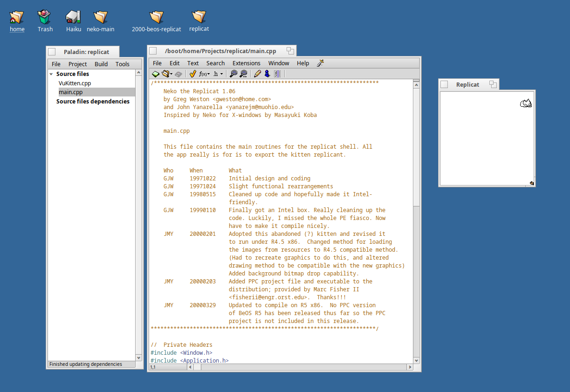Click the find magnifier icon
The width and height of the screenshot is (570, 392).
(233, 74)
